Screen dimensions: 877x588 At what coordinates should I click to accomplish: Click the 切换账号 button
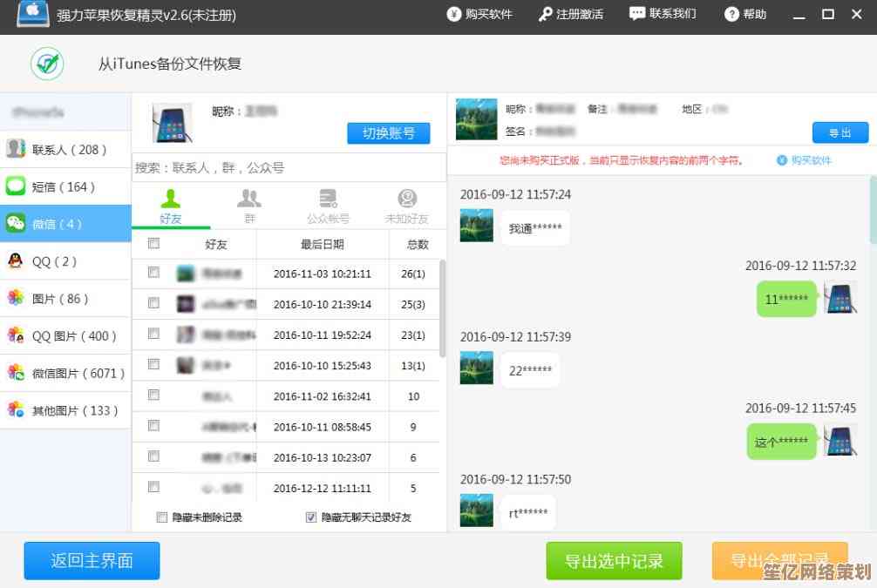(389, 133)
